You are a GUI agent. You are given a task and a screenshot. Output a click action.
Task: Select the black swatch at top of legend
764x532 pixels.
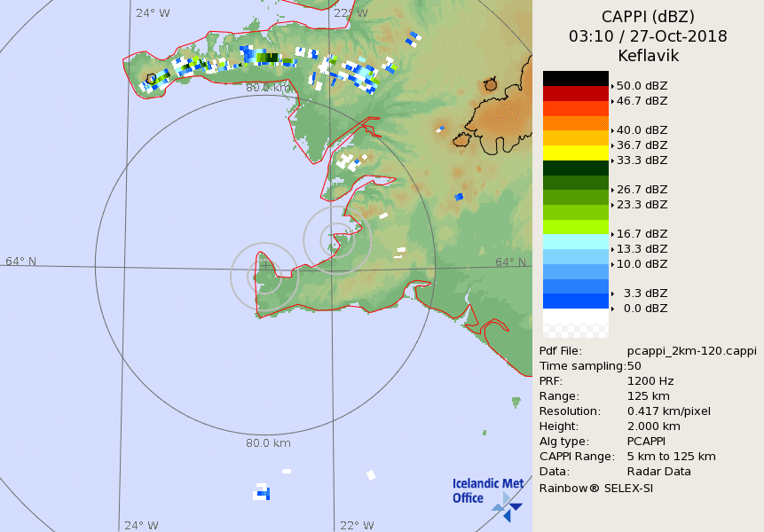click(576, 78)
